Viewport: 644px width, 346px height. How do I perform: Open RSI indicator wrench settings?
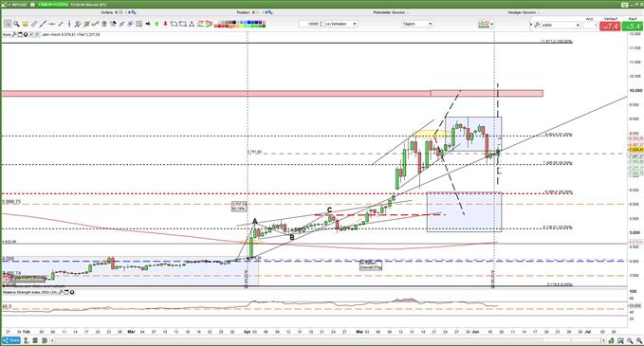(61, 292)
